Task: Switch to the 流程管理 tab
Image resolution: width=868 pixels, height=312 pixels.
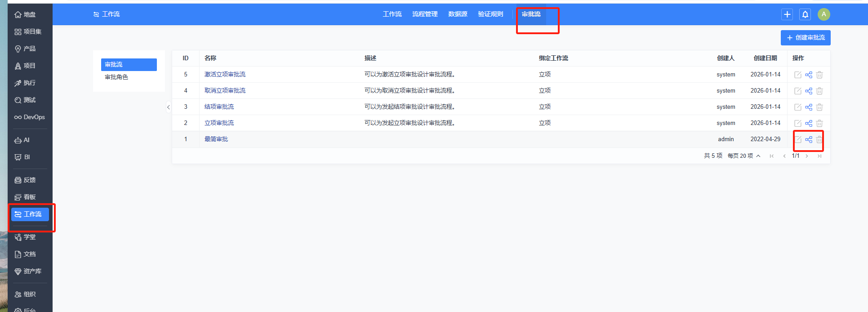Action: 425,14
